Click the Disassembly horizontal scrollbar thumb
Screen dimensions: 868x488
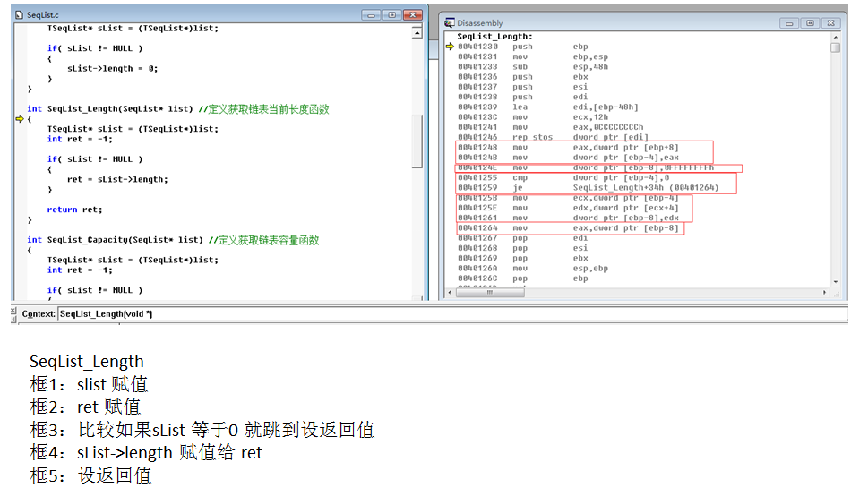pyautogui.click(x=490, y=292)
